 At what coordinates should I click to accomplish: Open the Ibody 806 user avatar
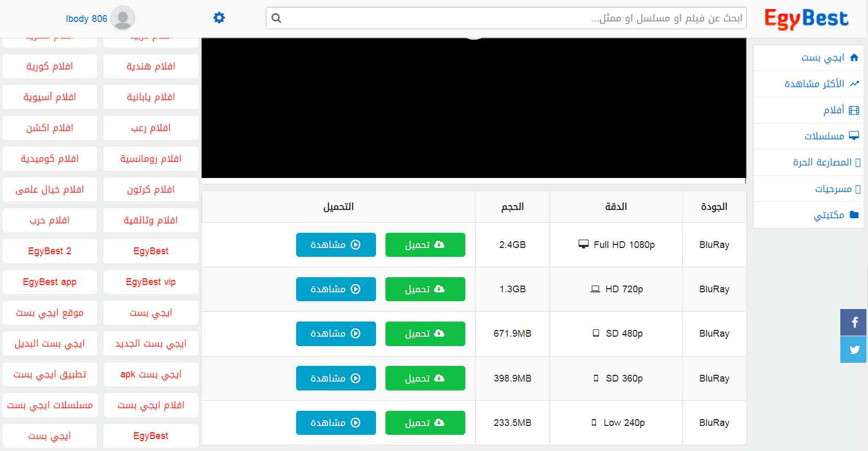pos(123,18)
